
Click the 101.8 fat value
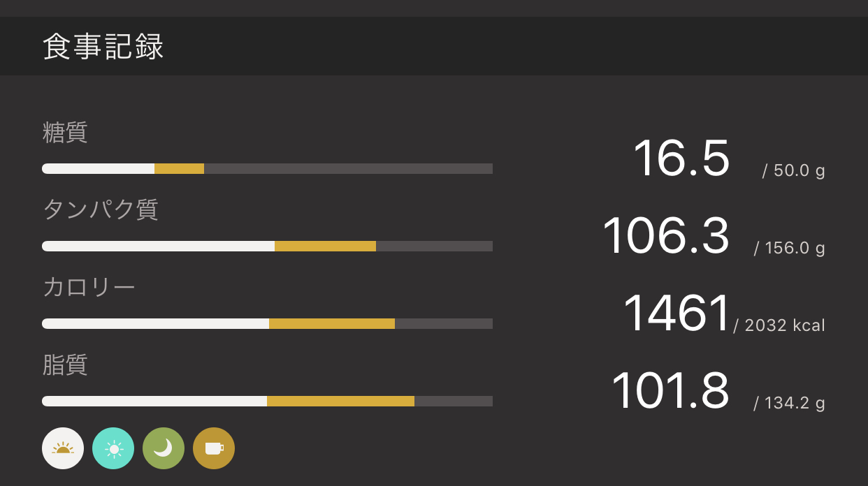coord(670,391)
